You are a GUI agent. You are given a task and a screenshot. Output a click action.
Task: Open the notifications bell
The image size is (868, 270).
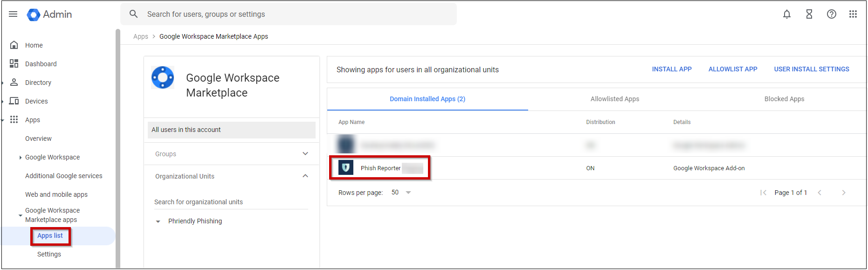click(x=787, y=14)
